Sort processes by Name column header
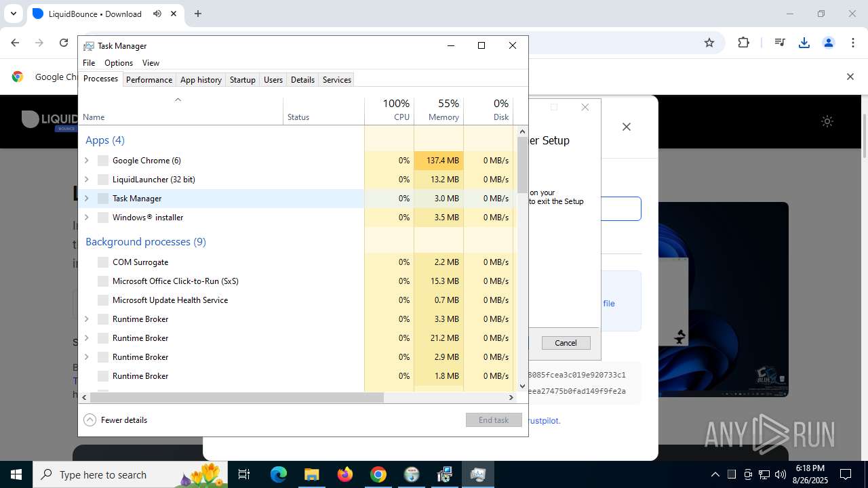868x488 pixels. (181, 110)
